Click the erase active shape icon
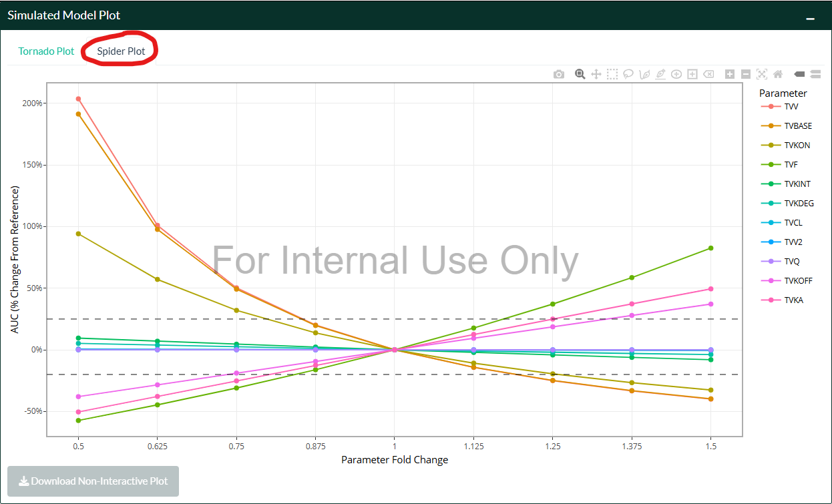This screenshot has width=832, height=504. [x=708, y=74]
